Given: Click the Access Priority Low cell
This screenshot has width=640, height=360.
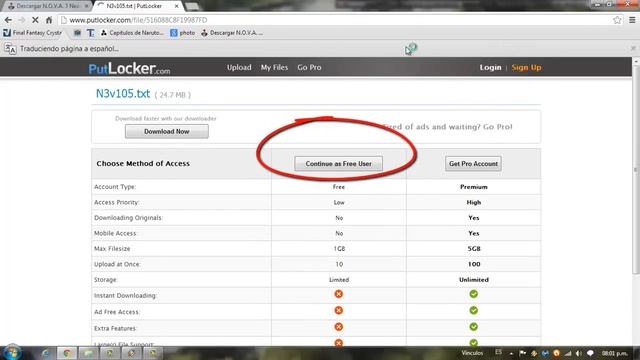Looking at the screenshot, I should [x=339, y=202].
